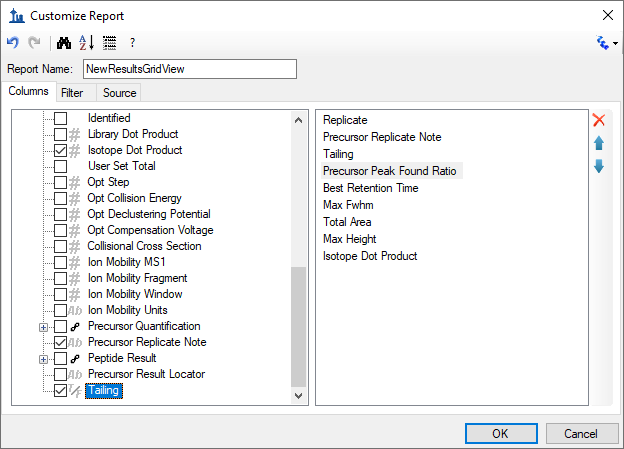Click the OK button
Viewport: 624px width, 449px height.
click(501, 433)
